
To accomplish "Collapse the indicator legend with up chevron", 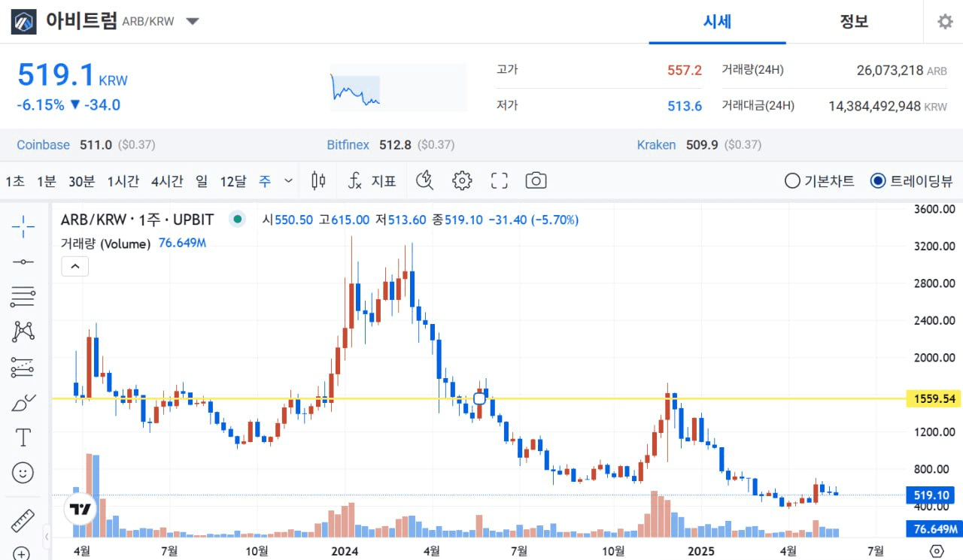I will [75, 266].
